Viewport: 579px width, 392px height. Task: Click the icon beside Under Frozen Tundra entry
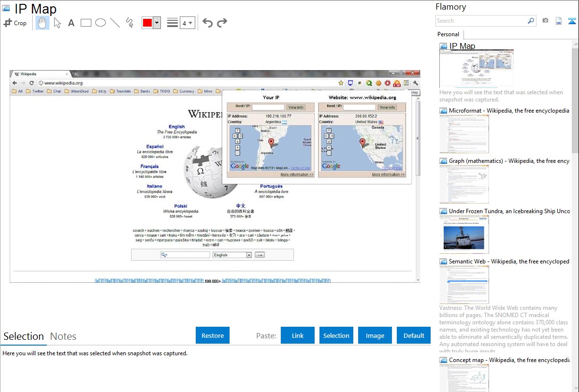[x=443, y=211]
